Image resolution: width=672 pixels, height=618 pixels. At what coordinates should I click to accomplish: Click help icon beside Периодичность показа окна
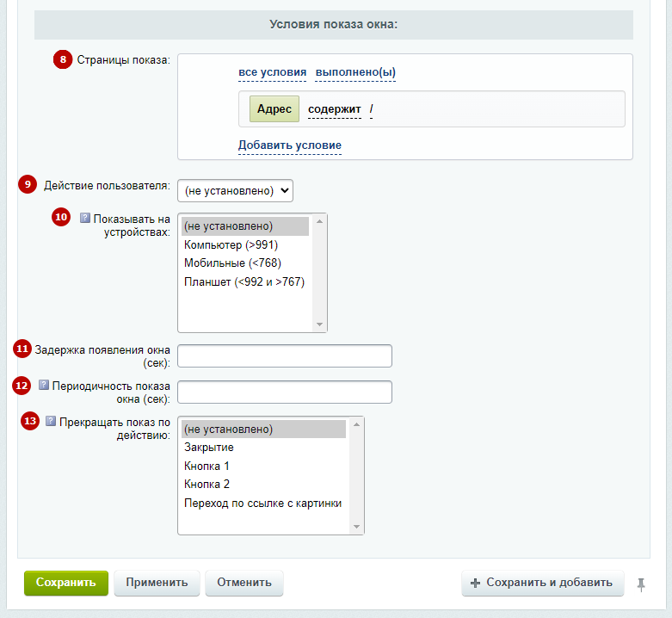(44, 385)
